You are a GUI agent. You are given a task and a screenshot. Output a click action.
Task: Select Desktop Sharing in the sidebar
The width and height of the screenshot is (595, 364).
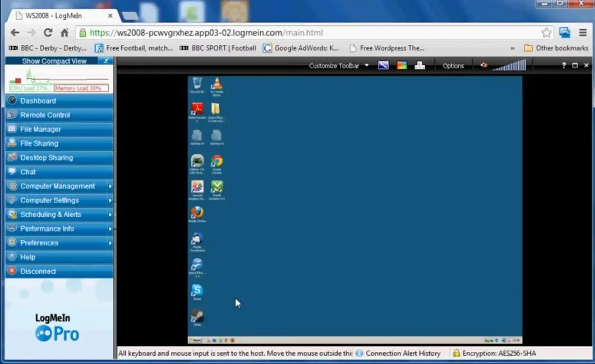tap(59, 157)
